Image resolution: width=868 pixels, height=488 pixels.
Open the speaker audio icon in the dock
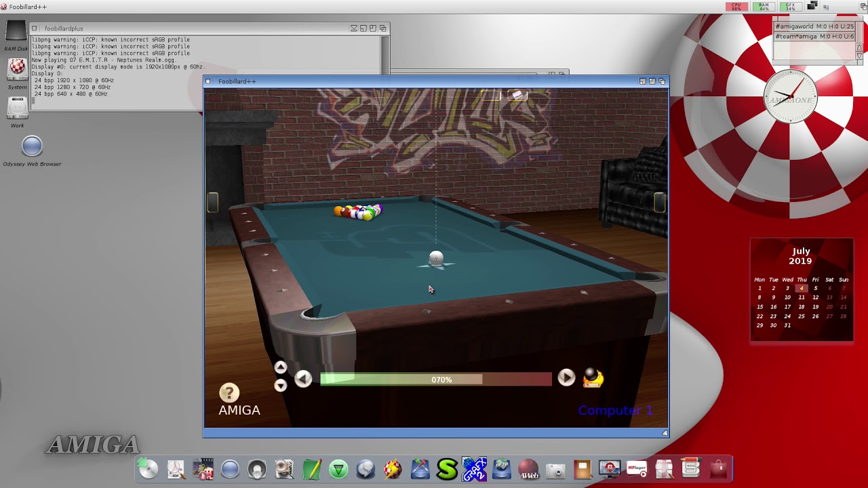tap(257, 469)
